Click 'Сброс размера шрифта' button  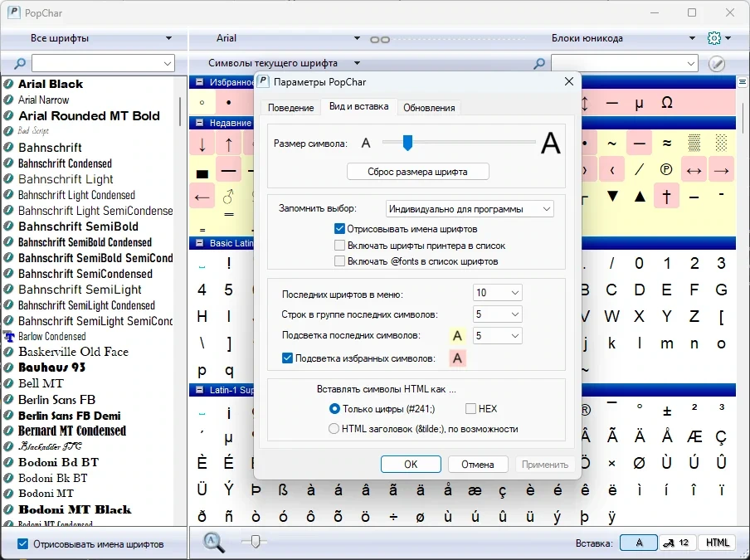click(x=417, y=172)
